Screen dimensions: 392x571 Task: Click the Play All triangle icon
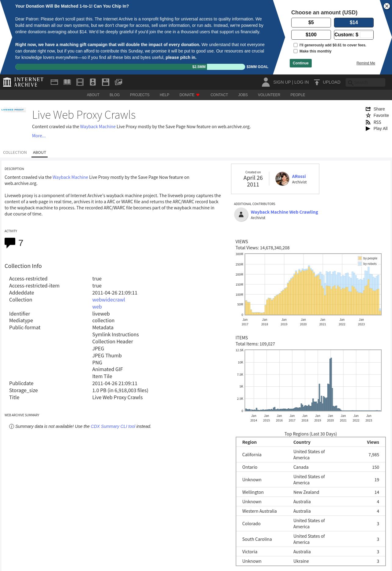pyautogui.click(x=368, y=129)
